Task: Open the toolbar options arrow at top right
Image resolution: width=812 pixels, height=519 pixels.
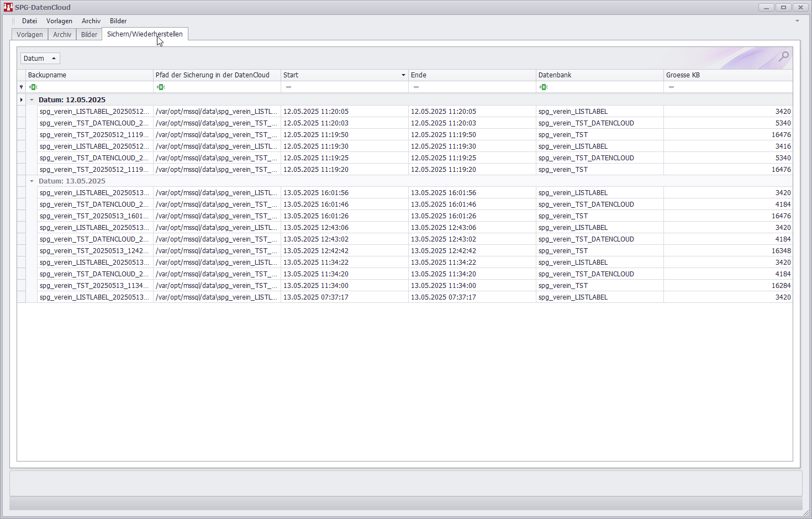Action: coord(797,21)
